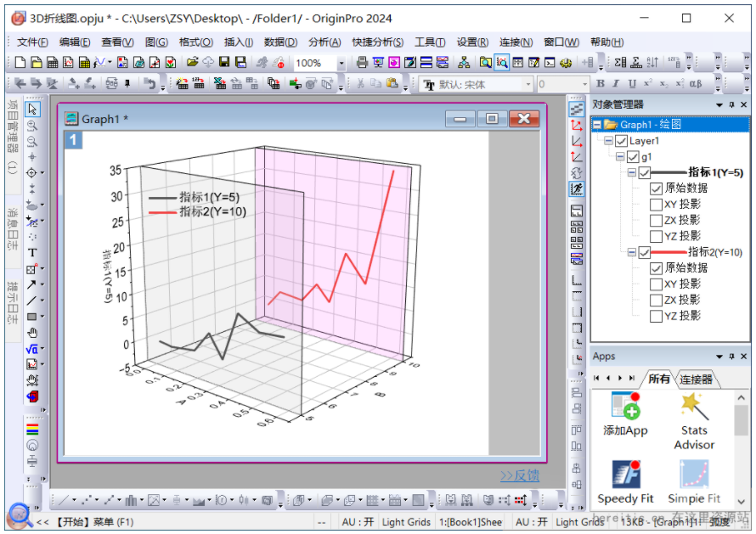Switch to the 连接器 tab in Apps

point(697,379)
